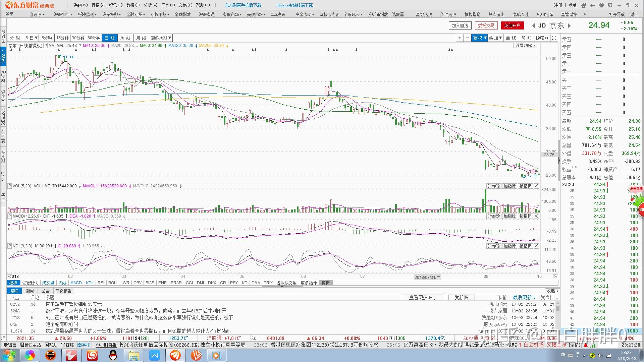Open 客服 customer service in status bar
The width and height of the screenshot is (644, 362).
pyautogui.click(x=67, y=345)
